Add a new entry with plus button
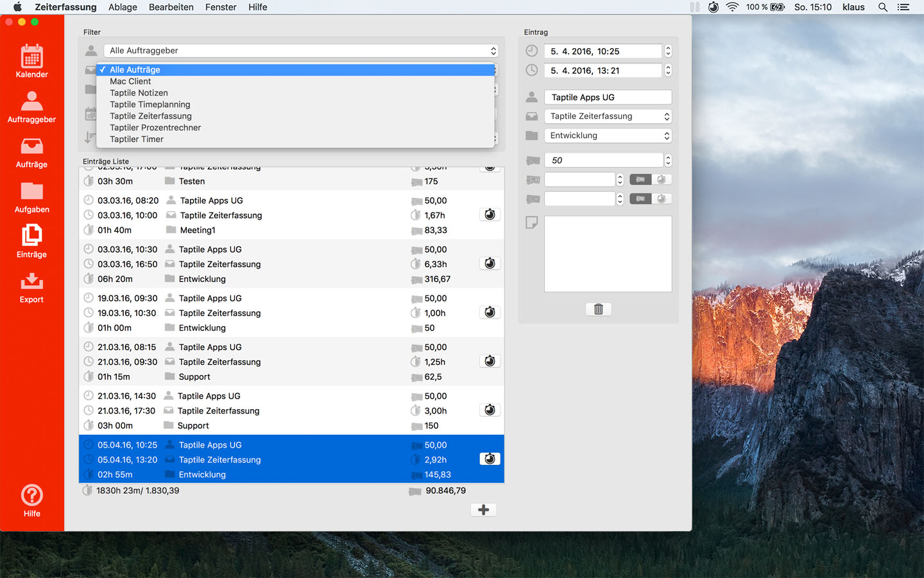 [x=484, y=509]
